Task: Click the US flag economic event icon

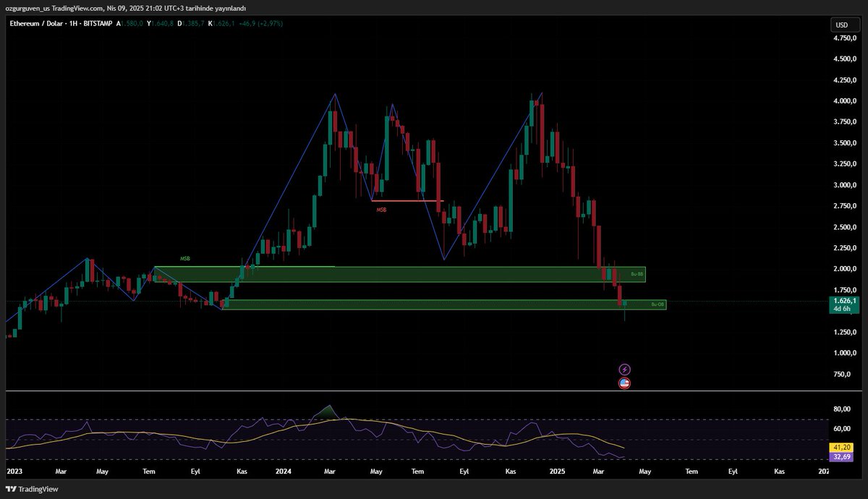Action: [625, 383]
